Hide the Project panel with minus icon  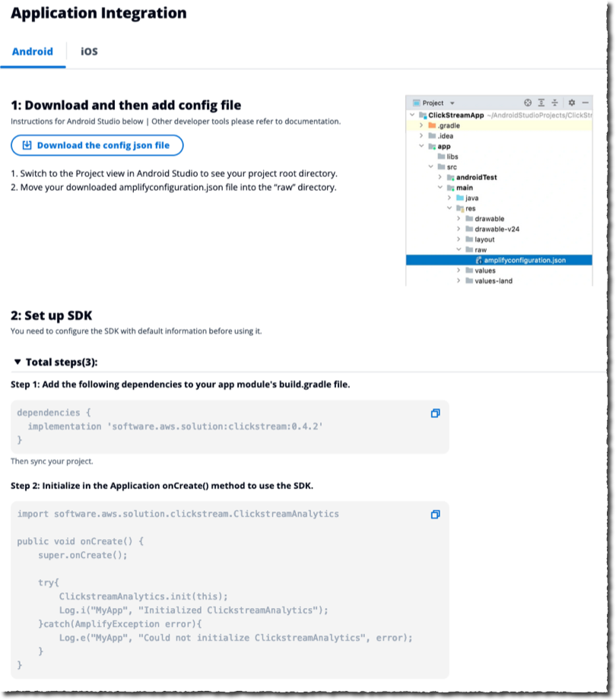point(585,103)
